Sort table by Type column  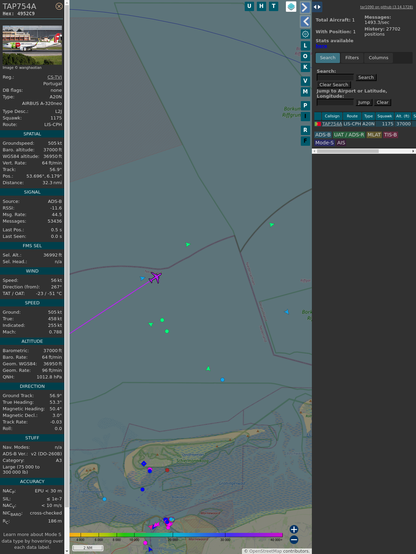pos(369,116)
